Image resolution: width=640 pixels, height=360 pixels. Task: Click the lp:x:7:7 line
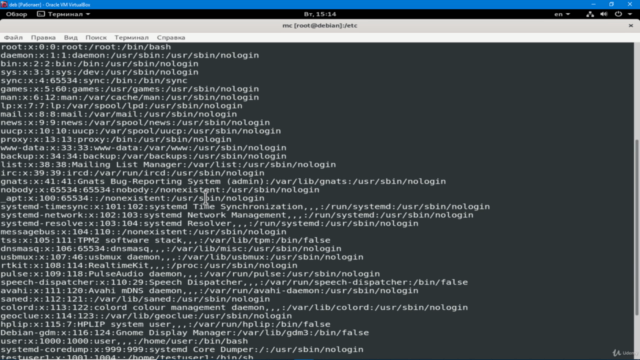pos(122,106)
